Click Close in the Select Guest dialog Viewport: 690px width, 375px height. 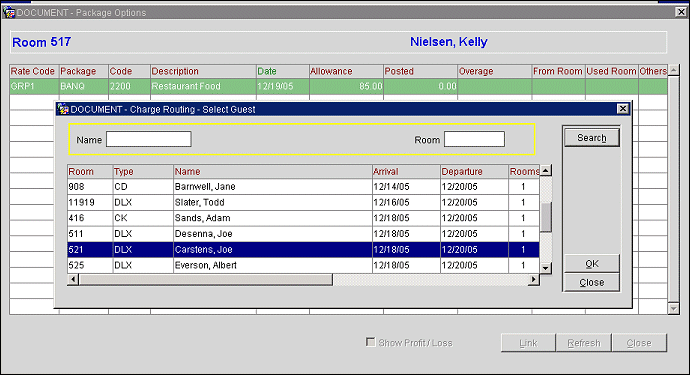(592, 283)
